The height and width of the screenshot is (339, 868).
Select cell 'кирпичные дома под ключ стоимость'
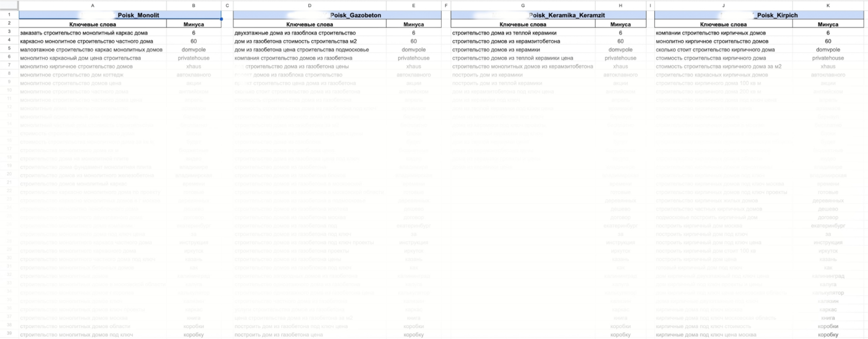[x=723, y=326]
